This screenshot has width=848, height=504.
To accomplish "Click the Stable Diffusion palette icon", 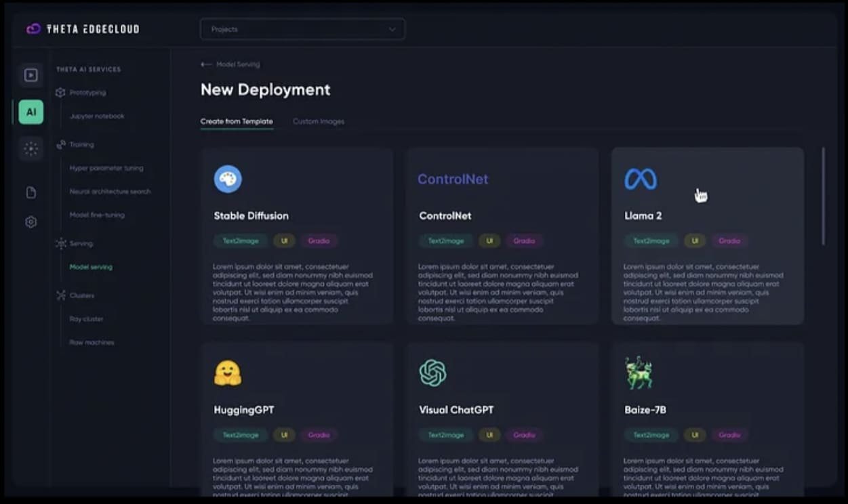I will pos(228,180).
